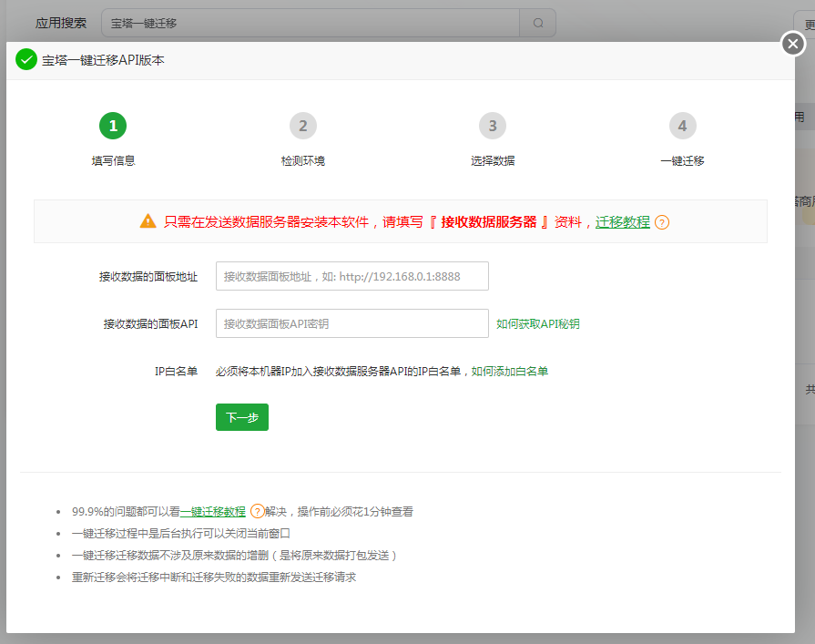This screenshot has height=644, width=815.
Task: Close the migration dialog with X
Action: (x=793, y=43)
